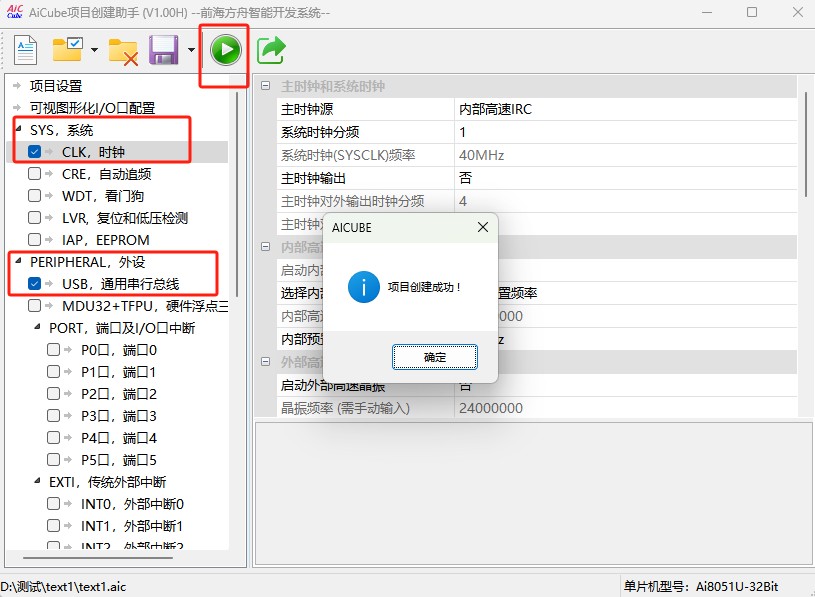Click the tree panel horizontal scrollbar

tap(98, 558)
